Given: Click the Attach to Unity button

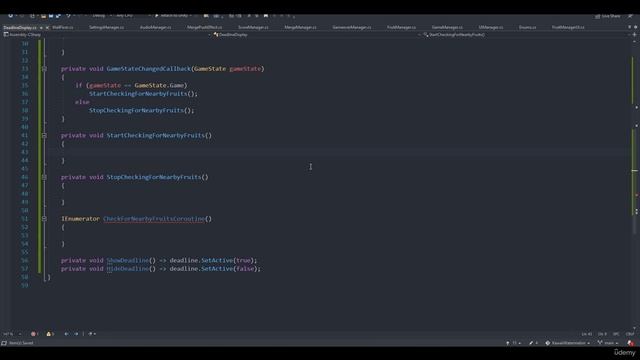Looking at the screenshot, I should tap(173, 16).
